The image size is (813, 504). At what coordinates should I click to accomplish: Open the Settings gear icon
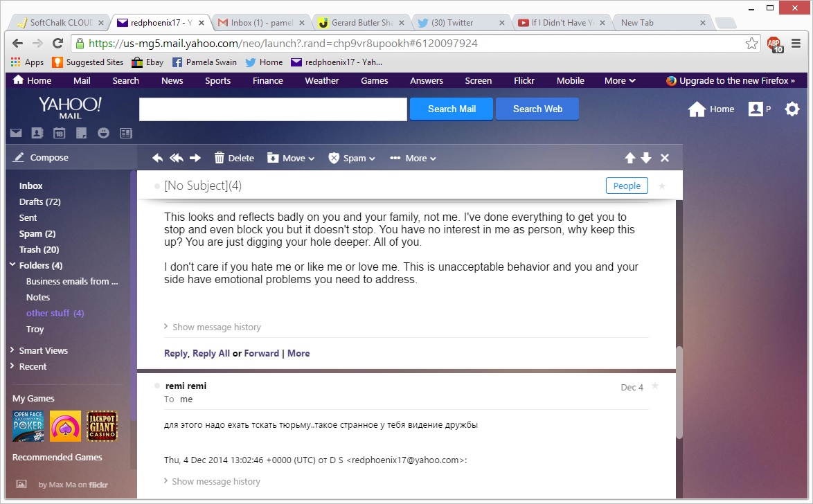(792, 109)
